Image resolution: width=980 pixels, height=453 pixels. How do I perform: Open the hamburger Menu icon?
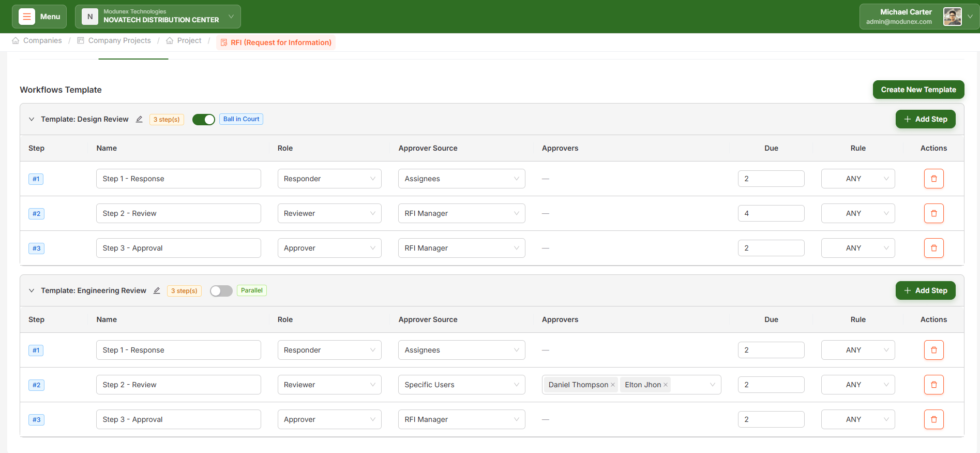27,17
